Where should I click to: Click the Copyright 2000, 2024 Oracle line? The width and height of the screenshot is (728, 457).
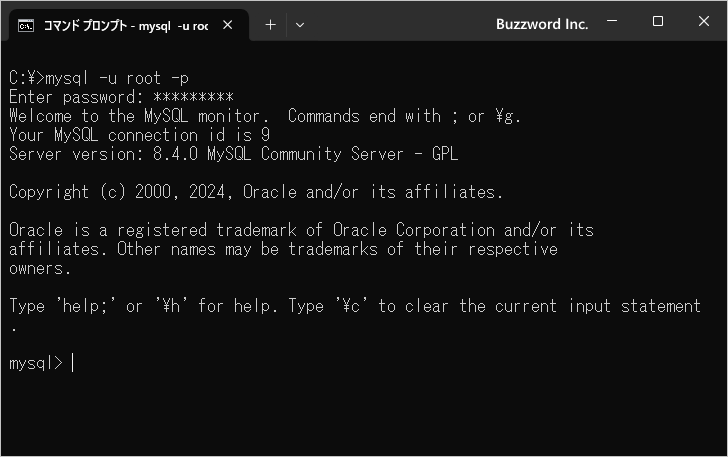pyautogui.click(x=256, y=192)
